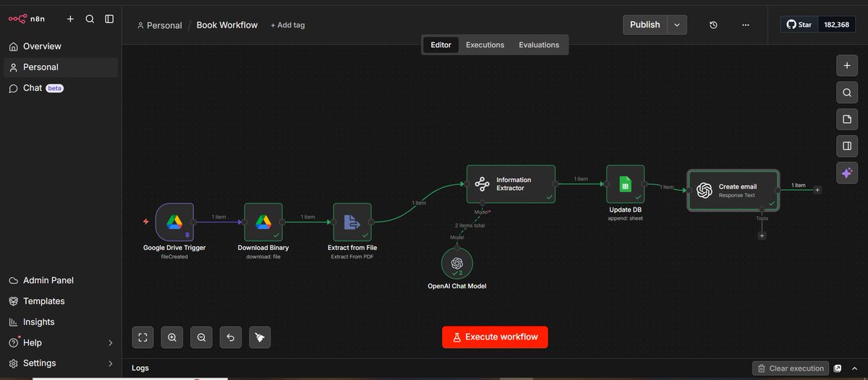Pop out the logs panel
868x380 pixels.
pyautogui.click(x=838, y=368)
